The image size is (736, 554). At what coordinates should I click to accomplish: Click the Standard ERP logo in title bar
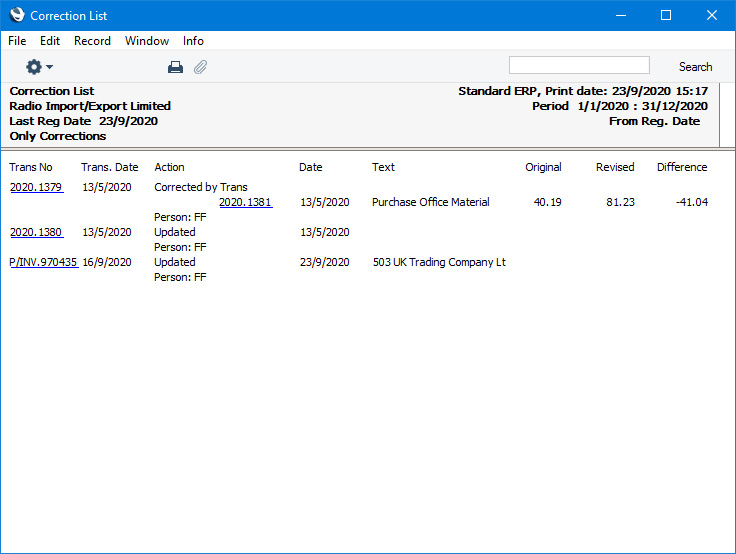point(16,15)
